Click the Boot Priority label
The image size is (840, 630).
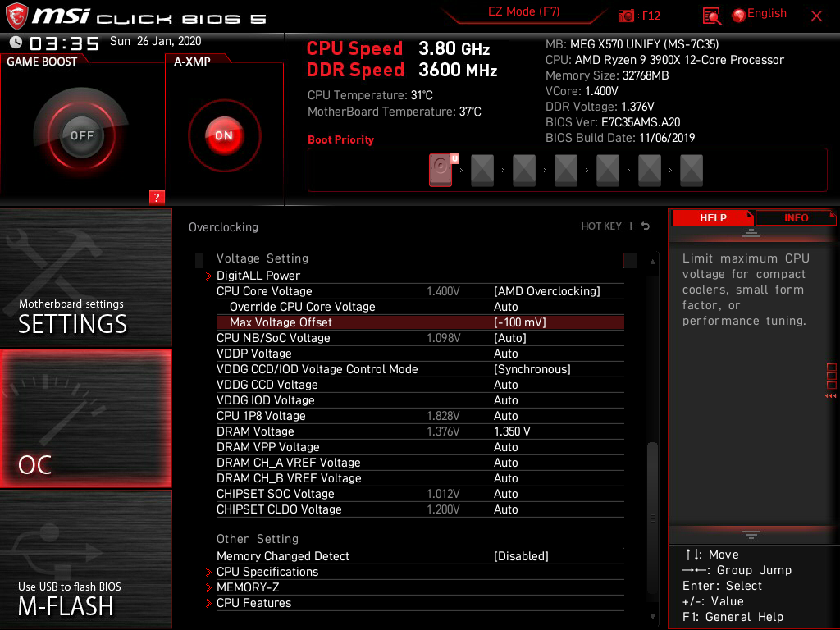tap(340, 139)
